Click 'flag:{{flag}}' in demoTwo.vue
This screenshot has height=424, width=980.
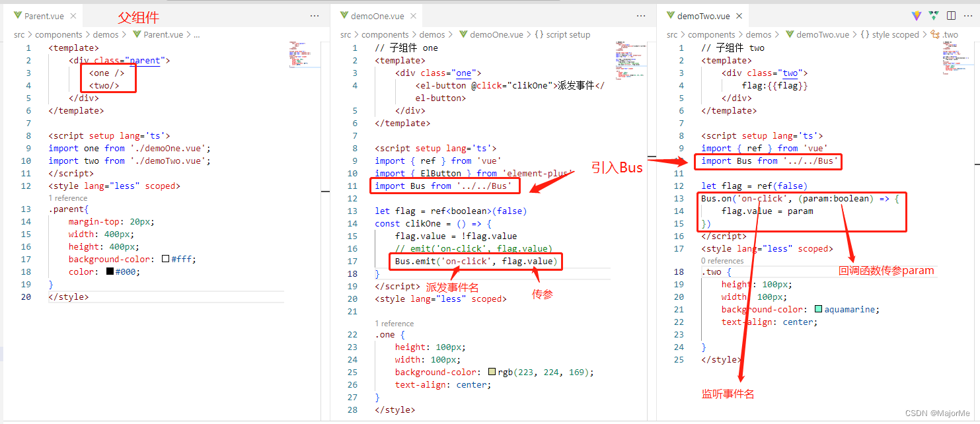click(x=775, y=85)
